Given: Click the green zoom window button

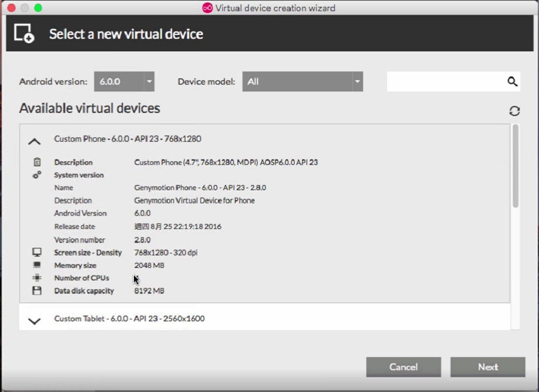Looking at the screenshot, I should (x=38, y=8).
